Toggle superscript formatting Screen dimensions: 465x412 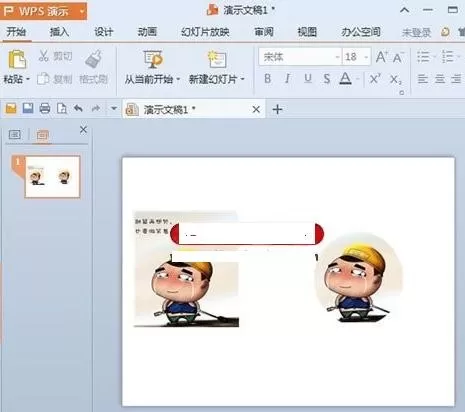coord(375,79)
